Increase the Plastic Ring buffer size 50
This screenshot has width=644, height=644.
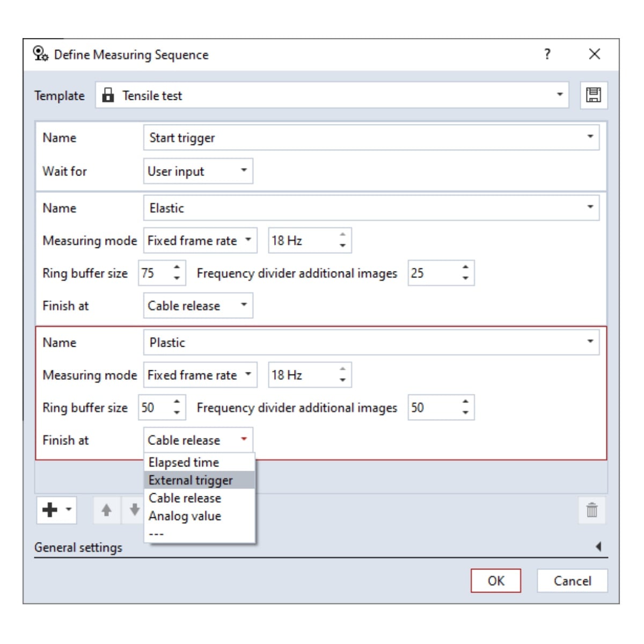click(x=177, y=402)
